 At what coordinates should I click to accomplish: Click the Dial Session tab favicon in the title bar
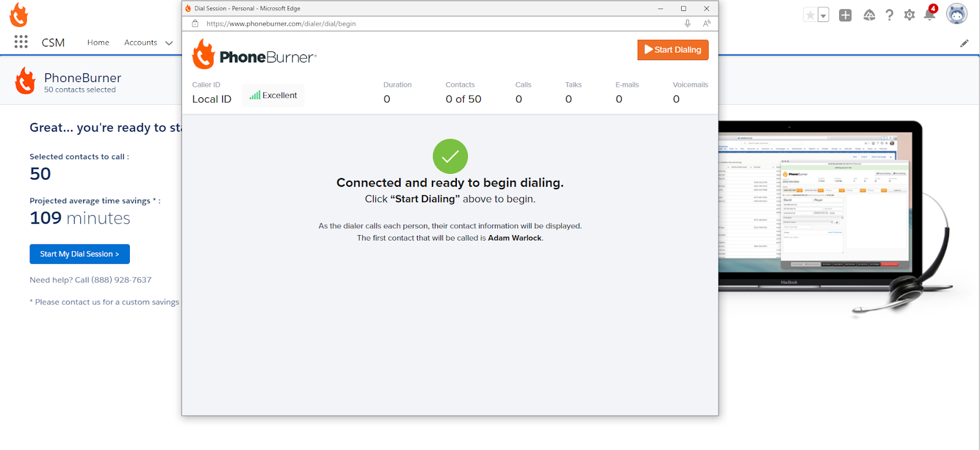(x=188, y=9)
